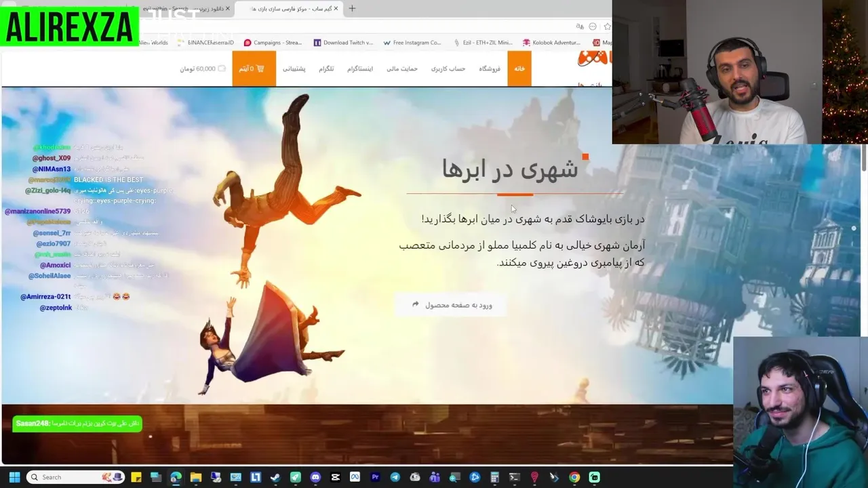The height and width of the screenshot is (488, 868).
Task: Open Calculator from the taskbar
Action: tap(494, 477)
